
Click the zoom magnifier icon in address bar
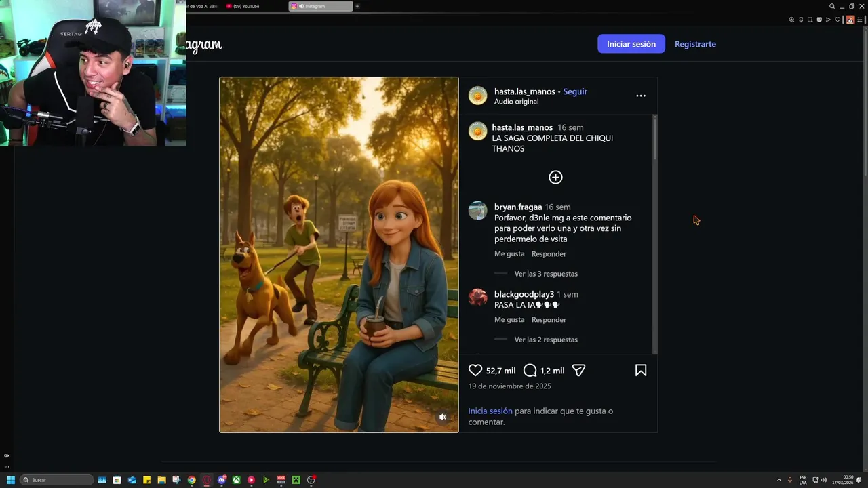(791, 20)
